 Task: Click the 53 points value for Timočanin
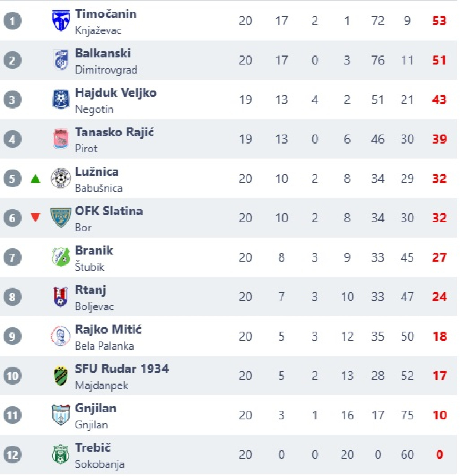click(439, 21)
